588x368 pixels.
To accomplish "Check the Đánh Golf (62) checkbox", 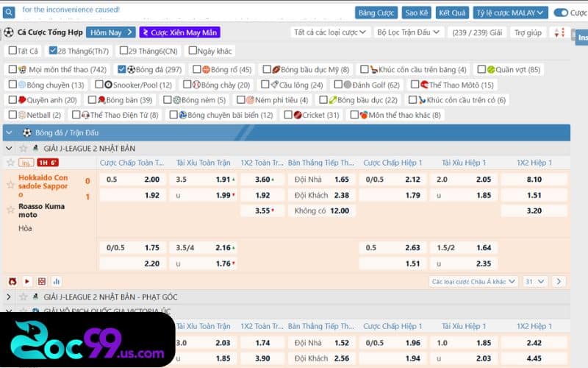I will (338, 85).
